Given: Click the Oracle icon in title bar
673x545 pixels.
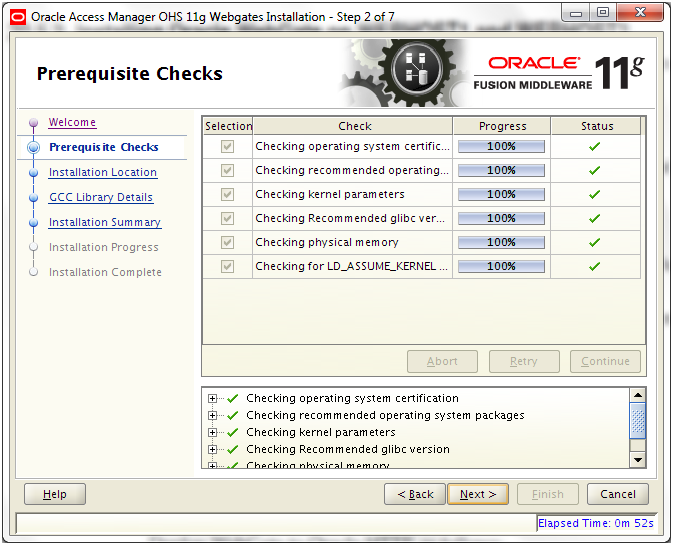Looking at the screenshot, I should pyautogui.click(x=18, y=17).
